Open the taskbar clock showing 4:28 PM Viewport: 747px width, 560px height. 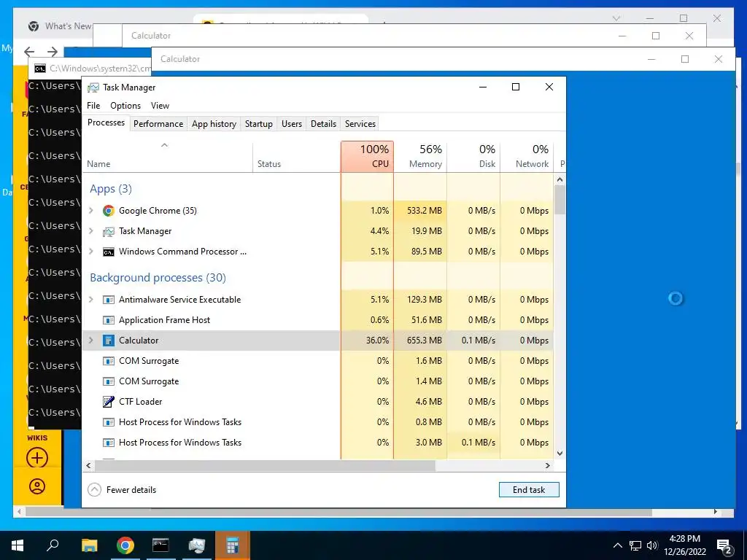click(x=685, y=545)
